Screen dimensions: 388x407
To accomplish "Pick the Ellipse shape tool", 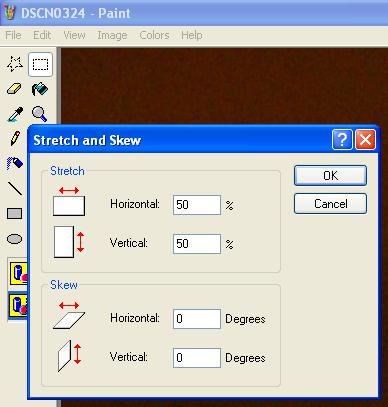I will tap(15, 239).
